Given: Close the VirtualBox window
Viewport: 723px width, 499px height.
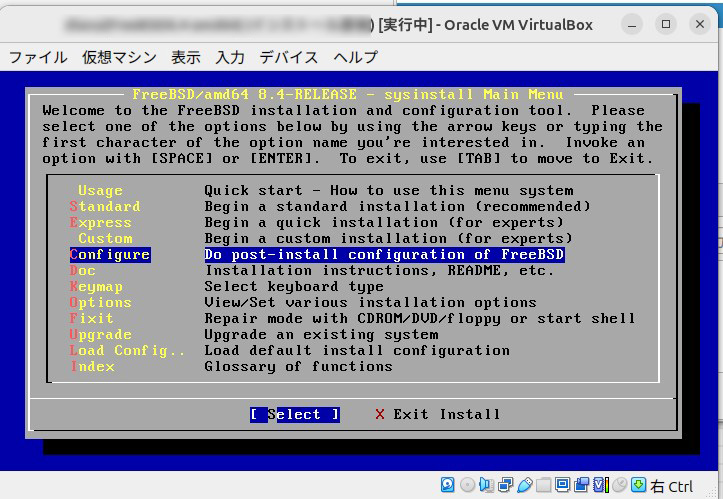Looking at the screenshot, I should [700, 24].
